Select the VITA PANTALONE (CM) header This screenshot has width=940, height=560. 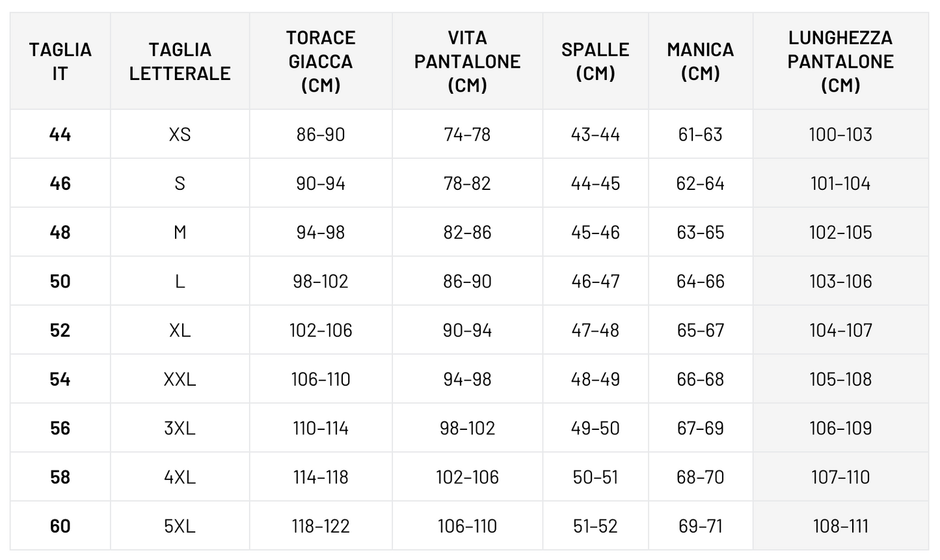tap(467, 61)
